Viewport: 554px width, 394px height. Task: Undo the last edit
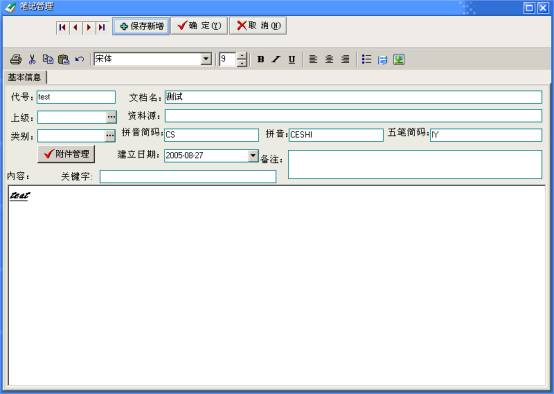pos(79,59)
